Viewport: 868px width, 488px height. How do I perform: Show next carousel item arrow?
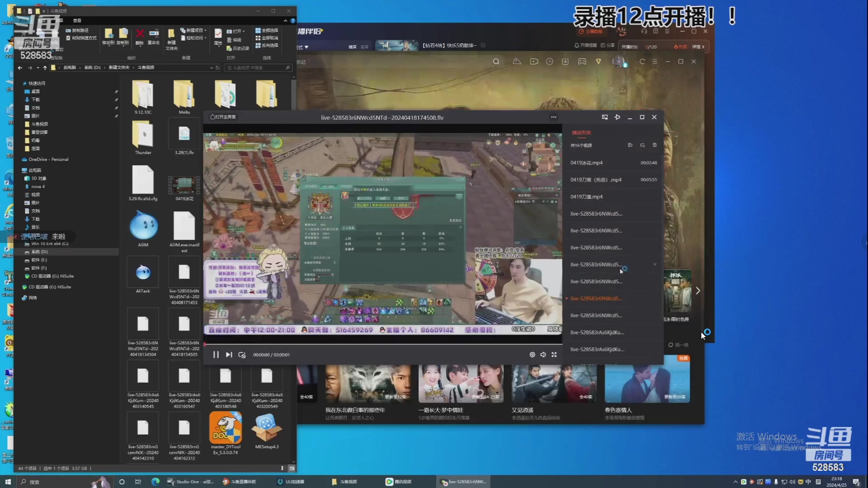pos(698,291)
